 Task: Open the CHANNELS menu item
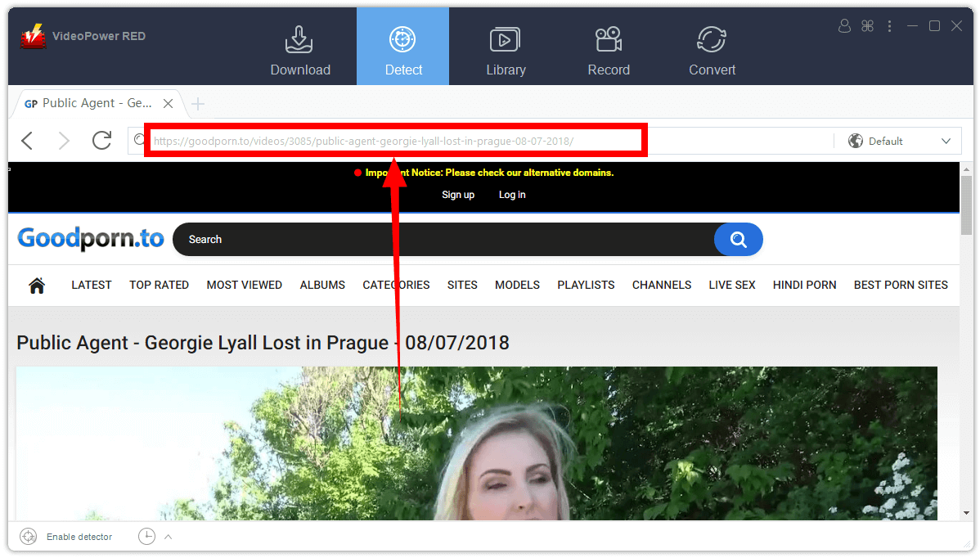click(x=662, y=286)
